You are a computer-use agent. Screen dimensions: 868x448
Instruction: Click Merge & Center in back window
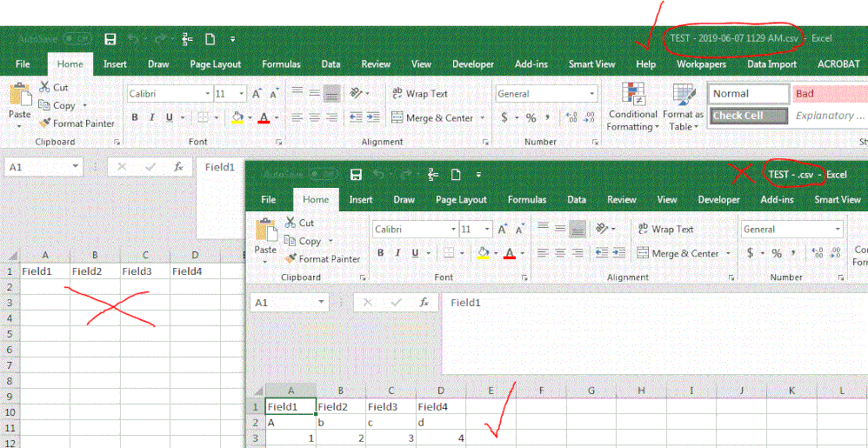coord(432,118)
